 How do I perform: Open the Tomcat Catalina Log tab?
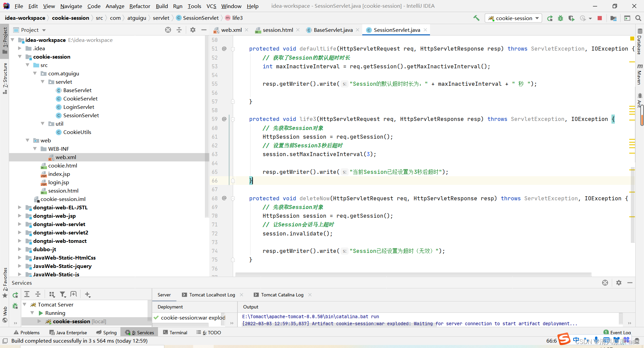tap(282, 295)
